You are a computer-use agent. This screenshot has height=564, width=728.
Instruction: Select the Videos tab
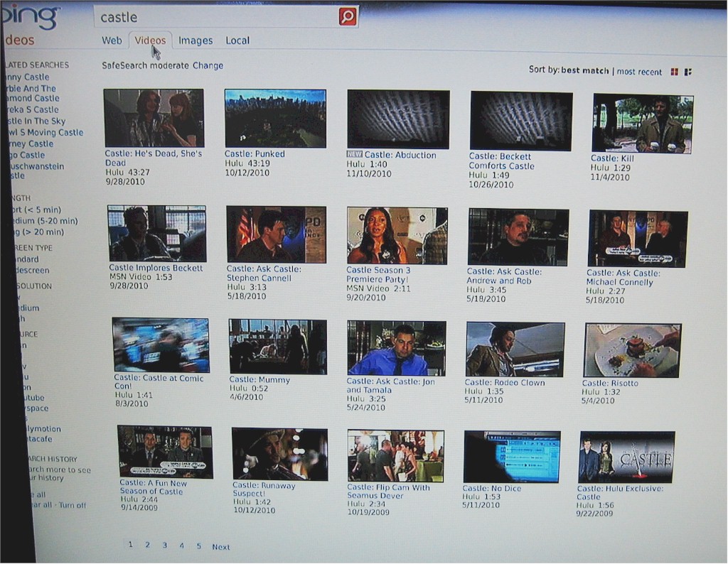pos(150,40)
